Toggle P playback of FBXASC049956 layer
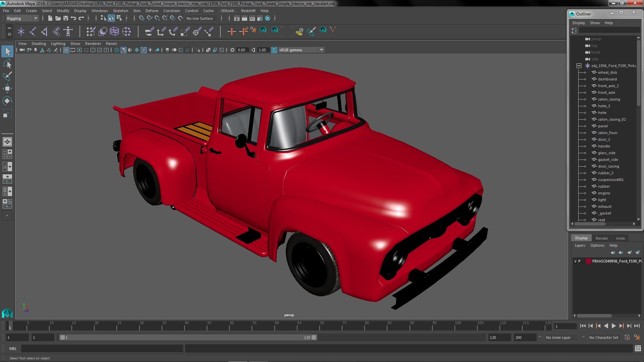Viewport: 644px width, 362px height. (x=579, y=261)
